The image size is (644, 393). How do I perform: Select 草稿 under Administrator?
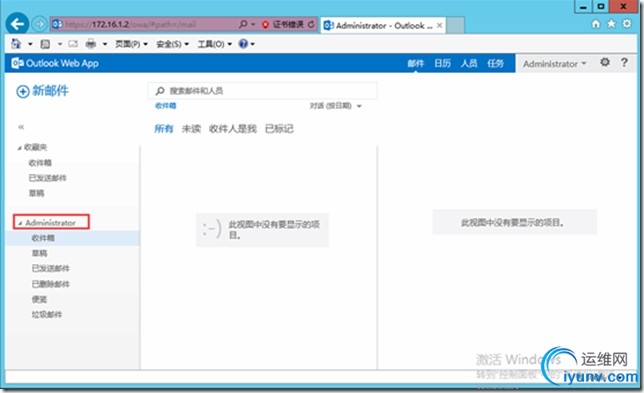tap(40, 253)
